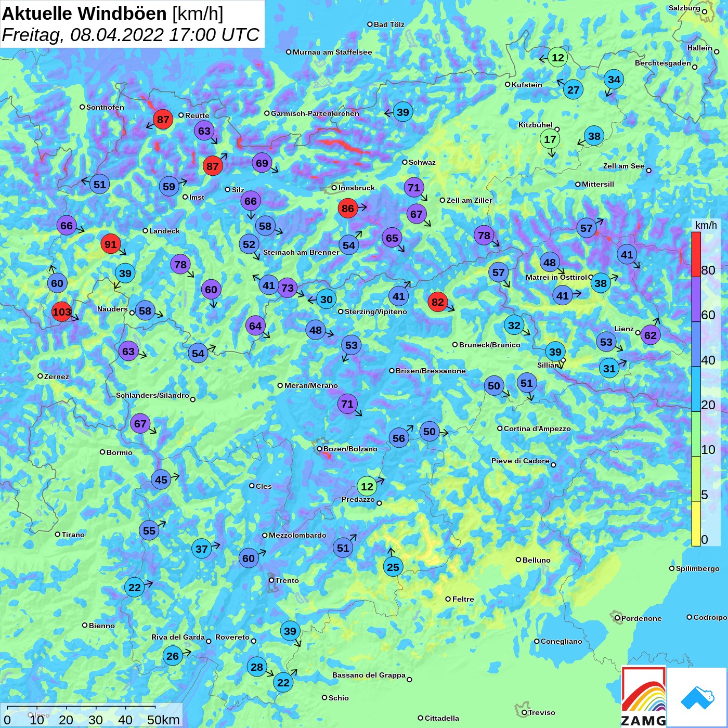
Task: Open the cyan 25 station marker
Action: coord(393,567)
